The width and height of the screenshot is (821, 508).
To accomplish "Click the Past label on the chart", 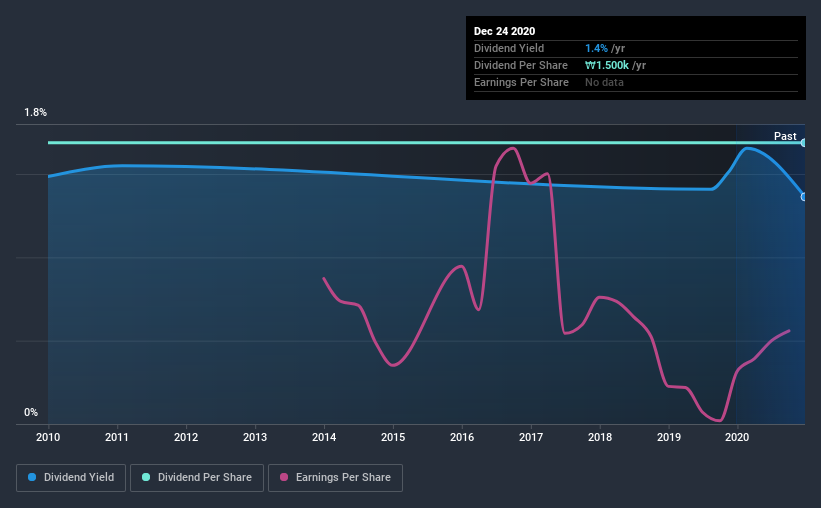I will 785,136.
